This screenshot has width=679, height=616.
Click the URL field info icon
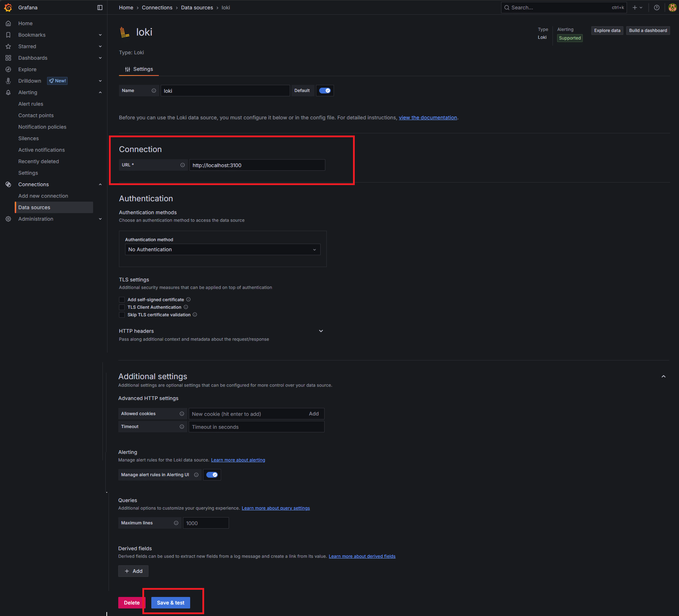(x=183, y=165)
